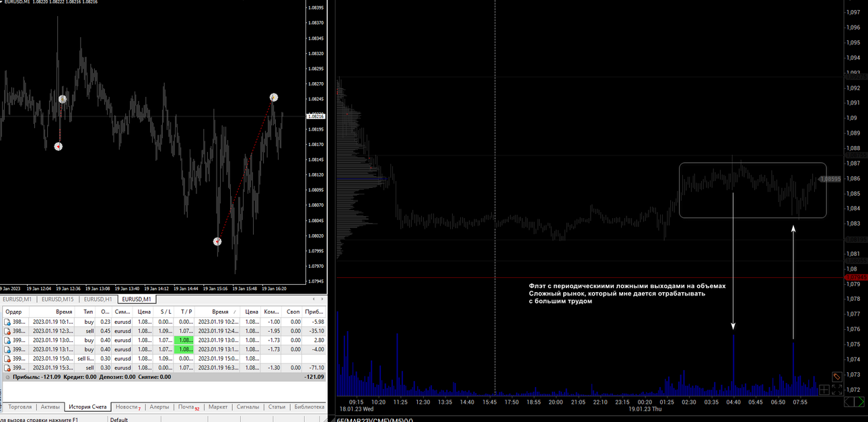The width and height of the screenshot is (868, 422).
Task: Sort by the Сим... symbol column header
Action: click(122, 312)
